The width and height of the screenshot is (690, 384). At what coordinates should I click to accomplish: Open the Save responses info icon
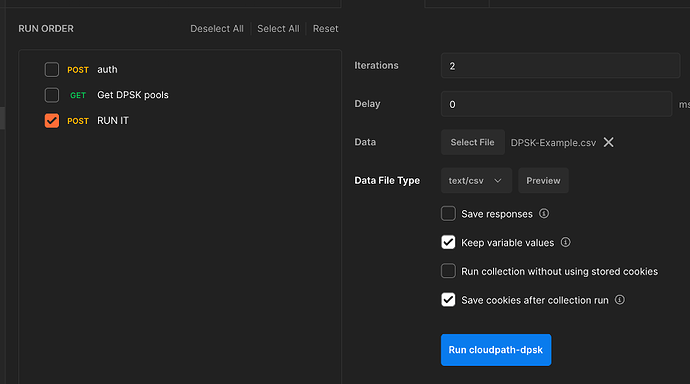(544, 213)
